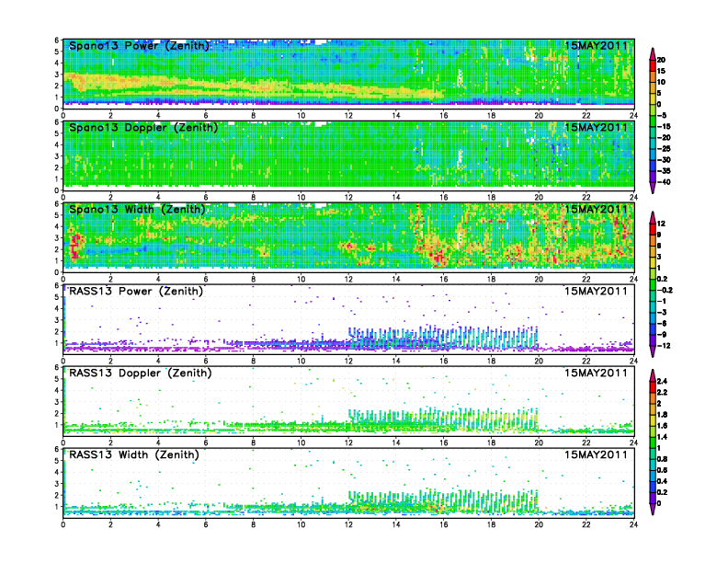Click the 15MAY2011 date in RASS13 Doppler panel
The image size is (728, 563).
point(596,373)
